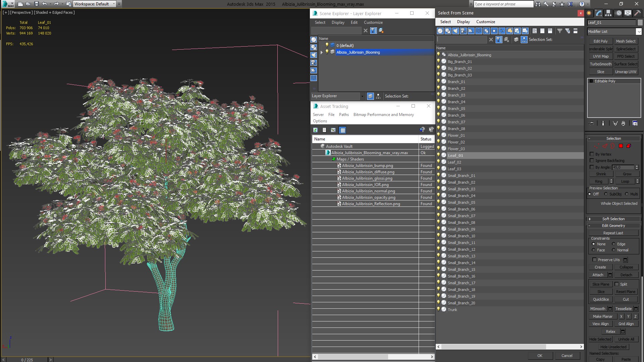Open Bitmap Performance and Memory menu
This screenshot has width=644, height=362.
click(x=383, y=115)
